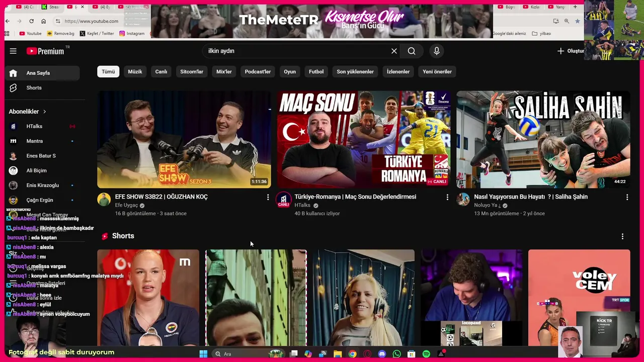The height and width of the screenshot is (362, 644).
Task: Select the Yeni öneriler filter chip
Action: pos(437,71)
